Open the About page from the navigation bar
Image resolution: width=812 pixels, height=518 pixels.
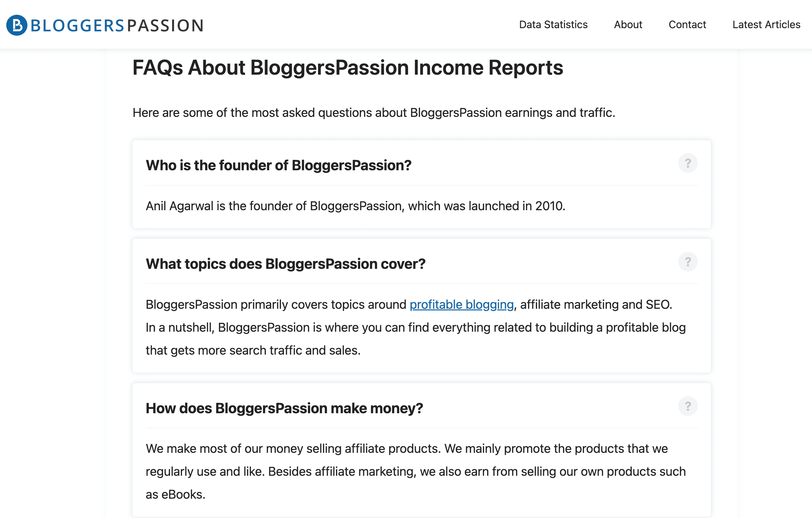tap(628, 25)
